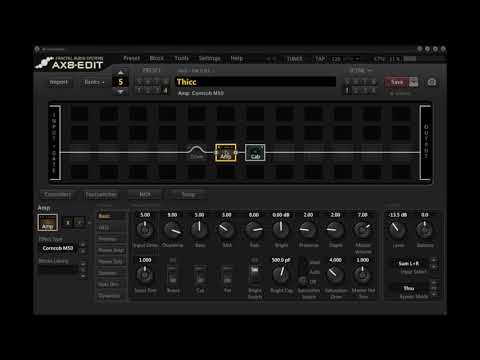Select the Amp block on the grid

tap(226, 153)
